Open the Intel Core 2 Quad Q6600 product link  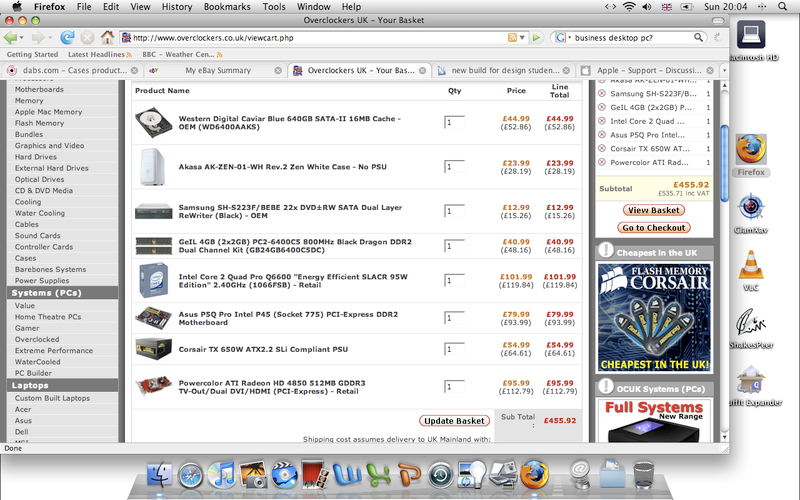pos(293,281)
